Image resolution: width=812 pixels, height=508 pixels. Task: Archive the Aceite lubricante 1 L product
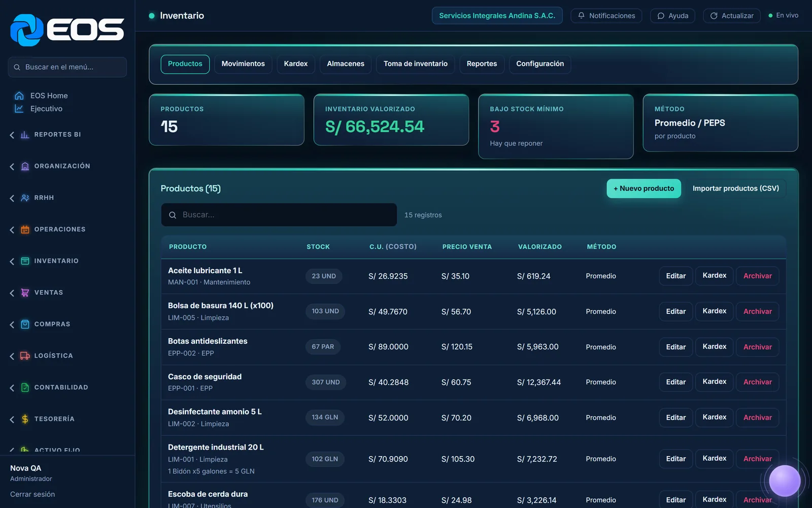(x=757, y=276)
